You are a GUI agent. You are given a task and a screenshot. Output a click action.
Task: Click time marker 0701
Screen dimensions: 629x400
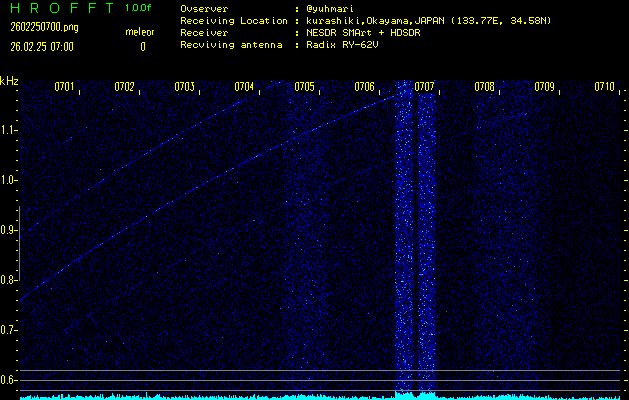tap(64, 87)
